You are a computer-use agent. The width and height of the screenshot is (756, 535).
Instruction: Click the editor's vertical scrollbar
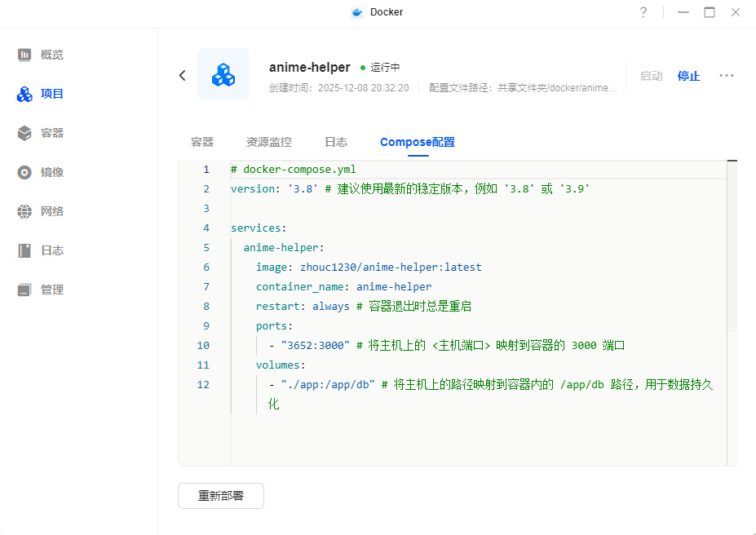pyautogui.click(x=732, y=245)
